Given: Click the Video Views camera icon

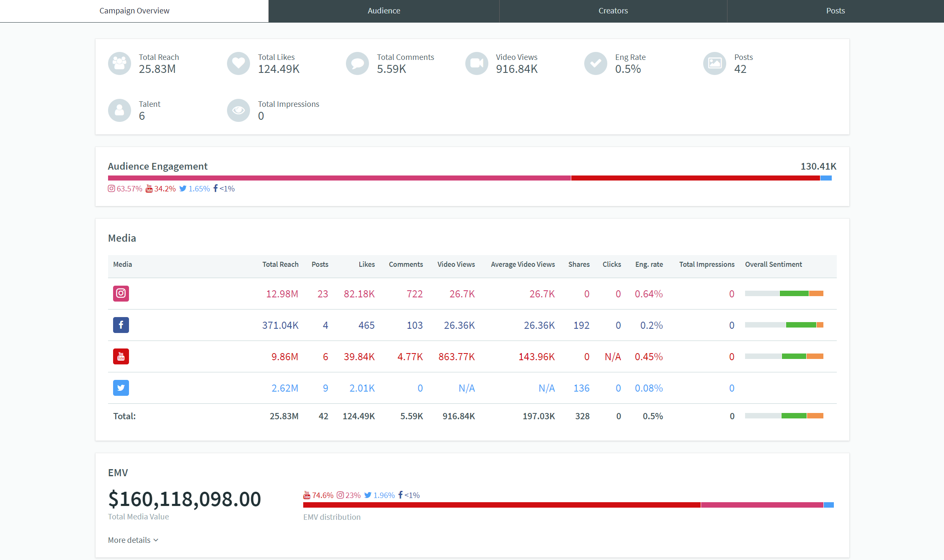Looking at the screenshot, I should (477, 63).
